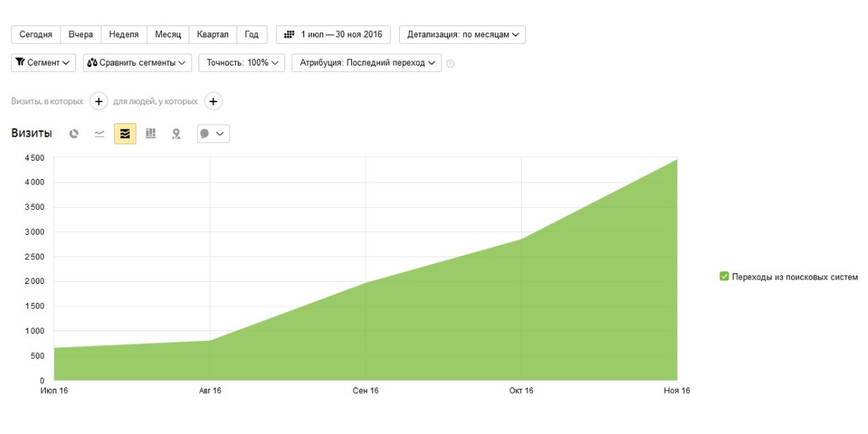Select the Вчера period
This screenshot has height=434, width=868.
pos(81,35)
